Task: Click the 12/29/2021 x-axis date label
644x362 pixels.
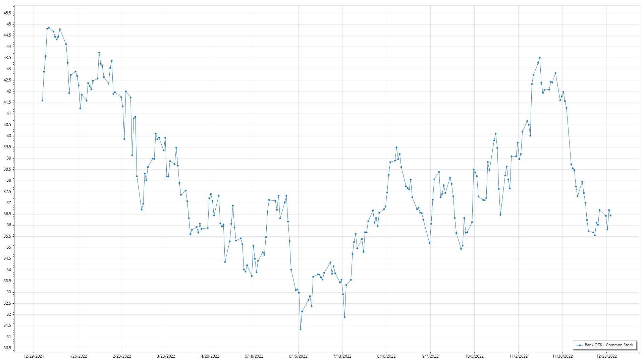Action: (x=34, y=356)
